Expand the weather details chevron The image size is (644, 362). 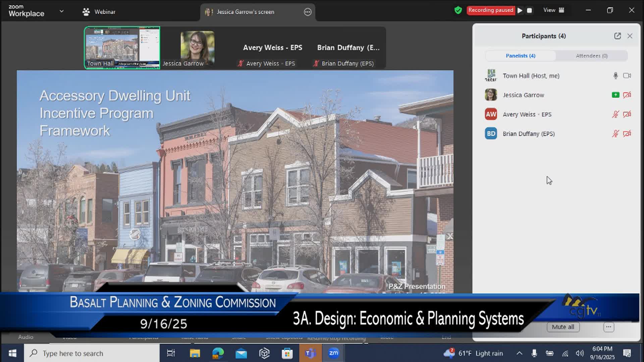pos(520,353)
